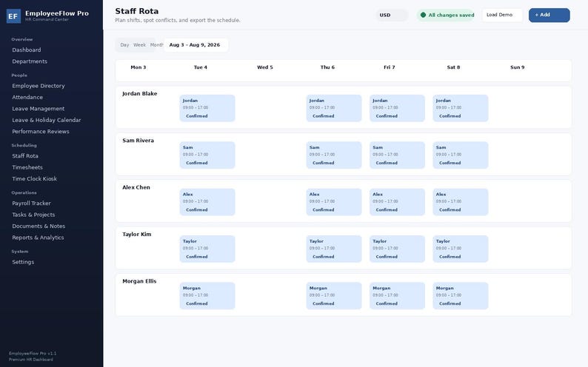Click the All changes saved status badge
This screenshot has height=367, width=588.
click(447, 15)
